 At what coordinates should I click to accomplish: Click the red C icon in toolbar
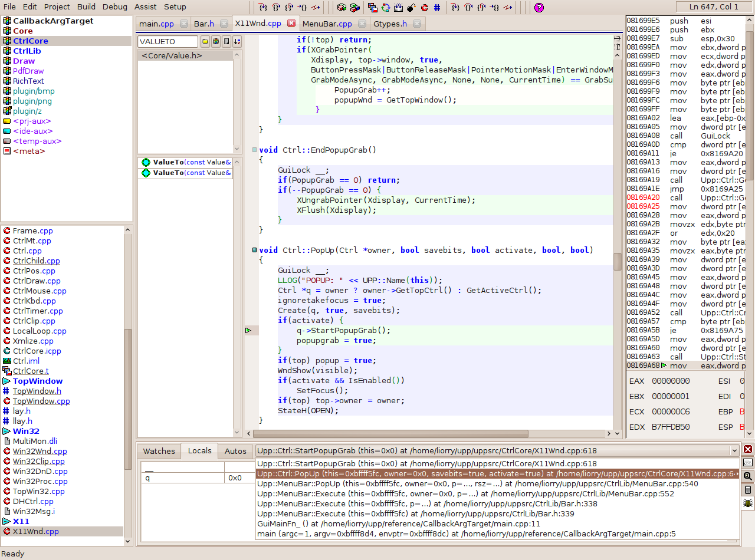(x=424, y=8)
